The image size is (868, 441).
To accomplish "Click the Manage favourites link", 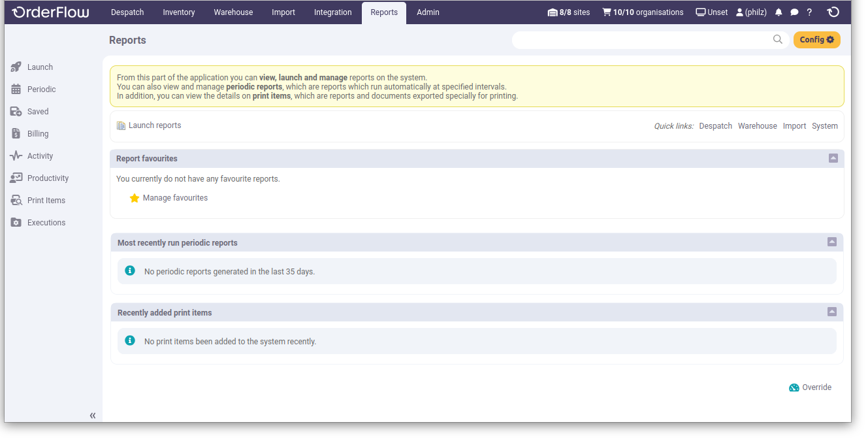I will pos(175,197).
